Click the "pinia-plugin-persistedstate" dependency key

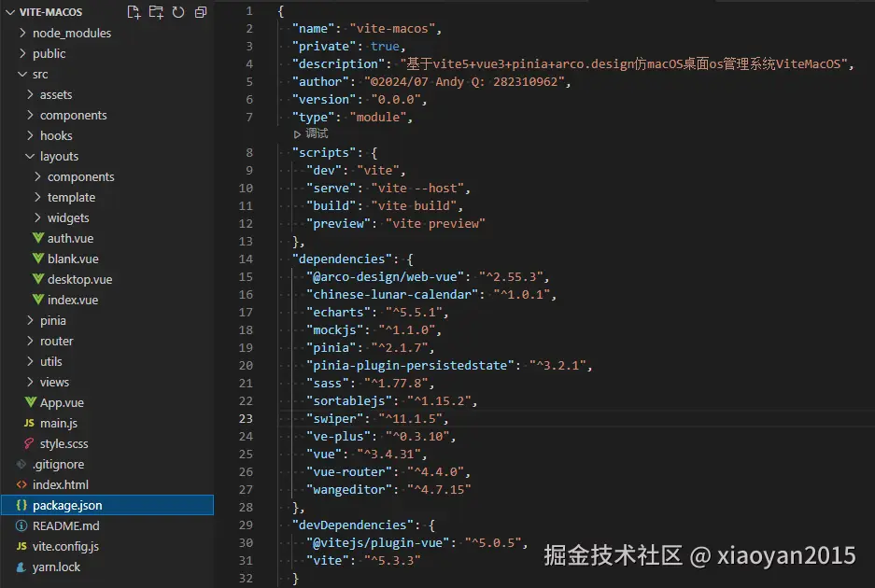click(x=410, y=366)
